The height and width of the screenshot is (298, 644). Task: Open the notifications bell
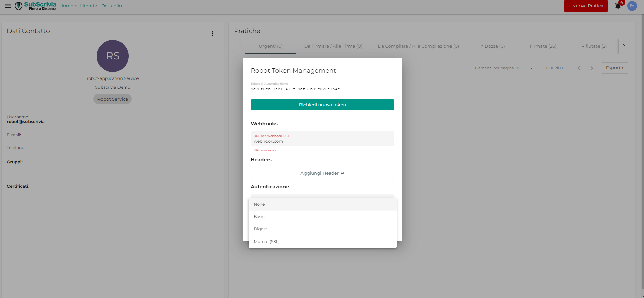coord(618,6)
